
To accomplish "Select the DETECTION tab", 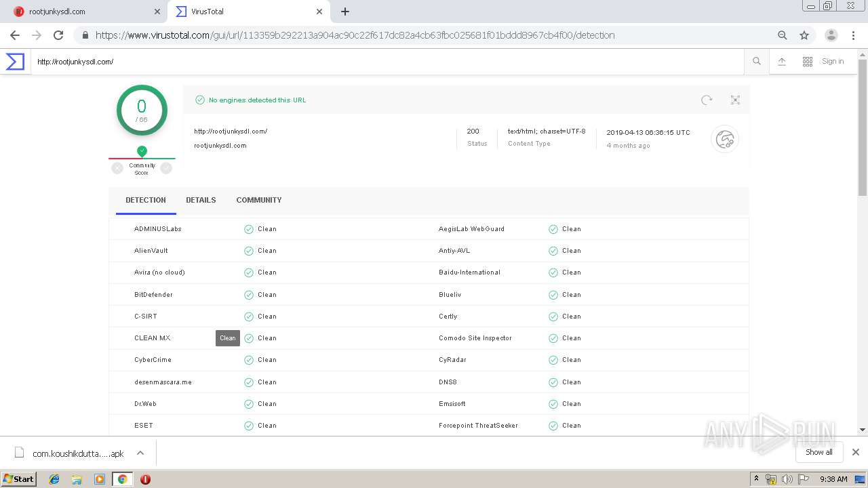I will (x=146, y=201).
